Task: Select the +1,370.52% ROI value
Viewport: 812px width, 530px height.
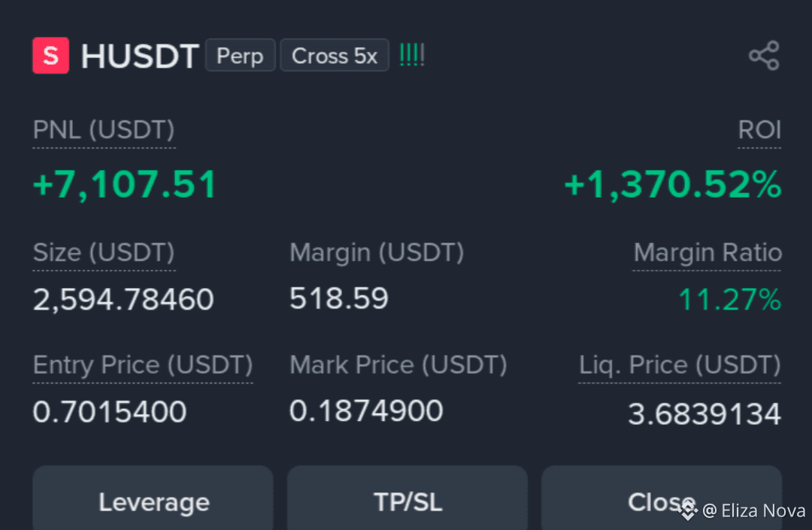Action: [x=673, y=184]
